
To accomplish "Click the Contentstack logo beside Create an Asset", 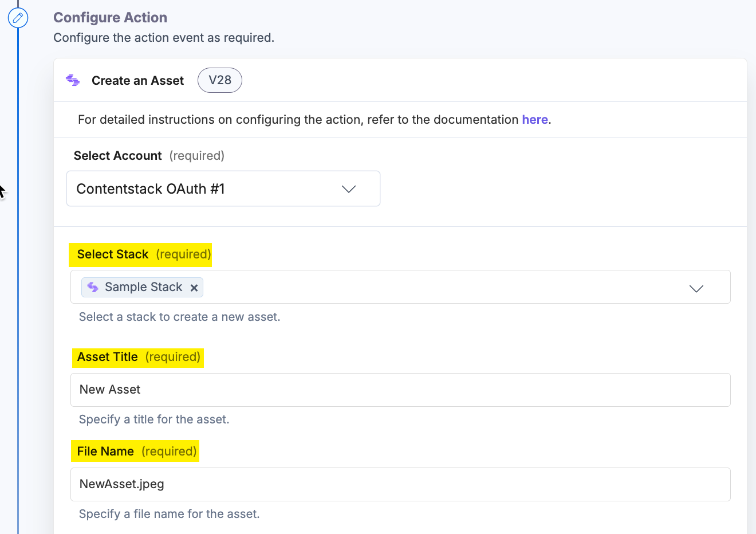I will 73,80.
